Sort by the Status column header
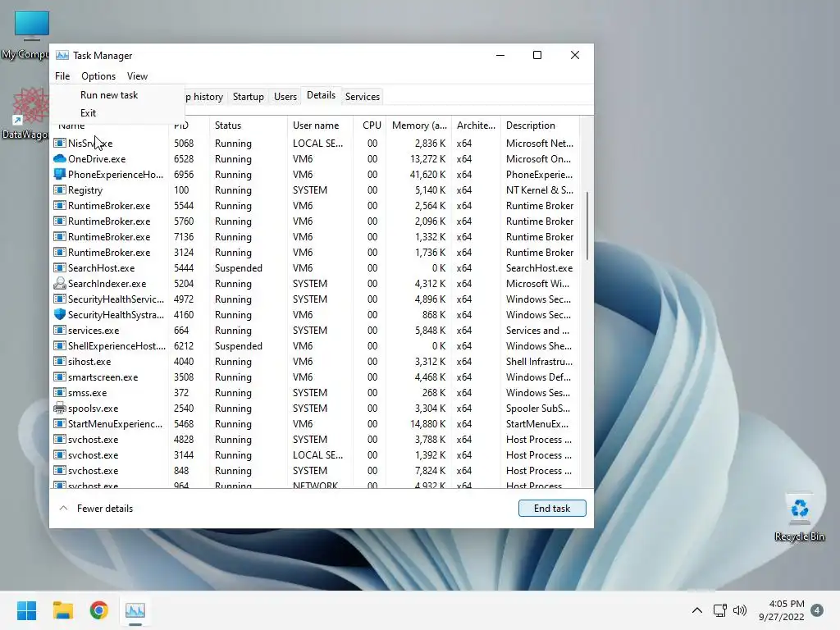The height and width of the screenshot is (630, 840). (248, 126)
